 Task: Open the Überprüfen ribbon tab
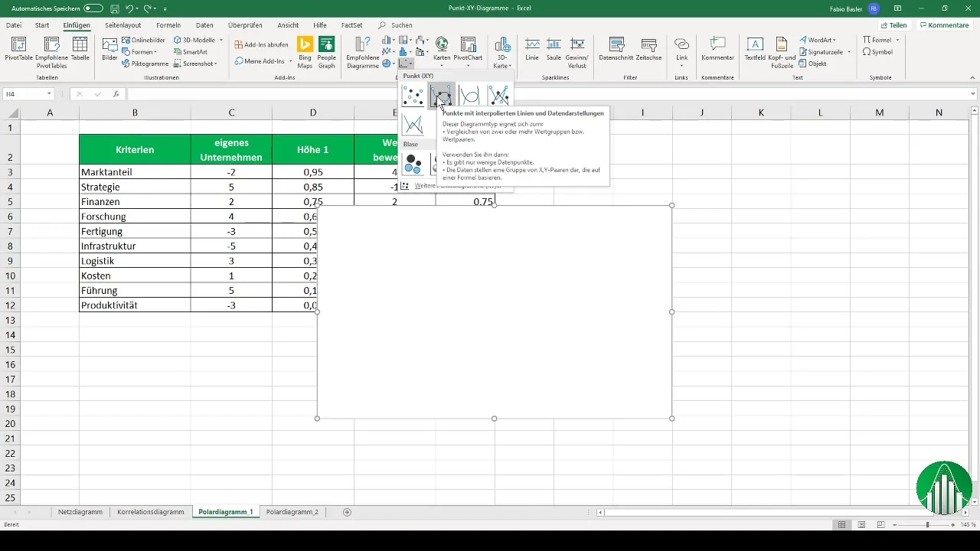(x=244, y=25)
